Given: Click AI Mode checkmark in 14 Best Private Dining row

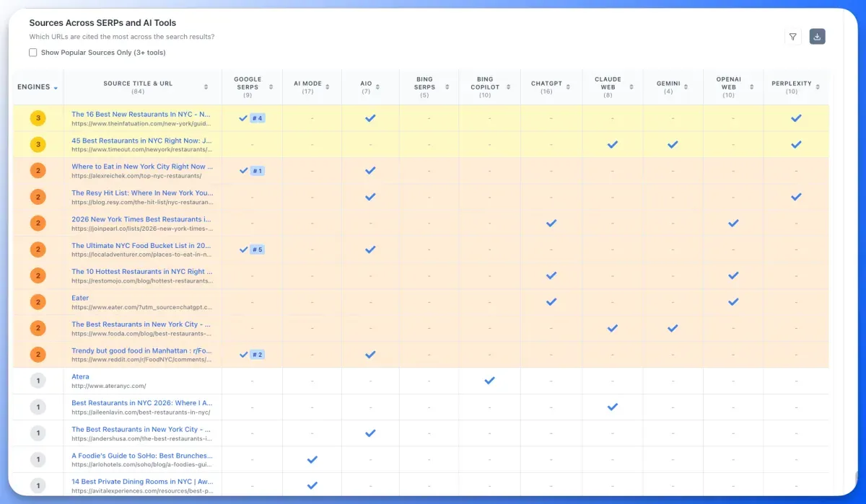Looking at the screenshot, I should (312, 485).
